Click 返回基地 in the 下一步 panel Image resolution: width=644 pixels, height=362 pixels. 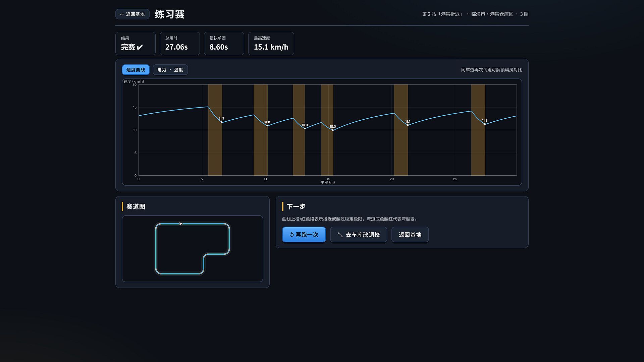(x=410, y=235)
